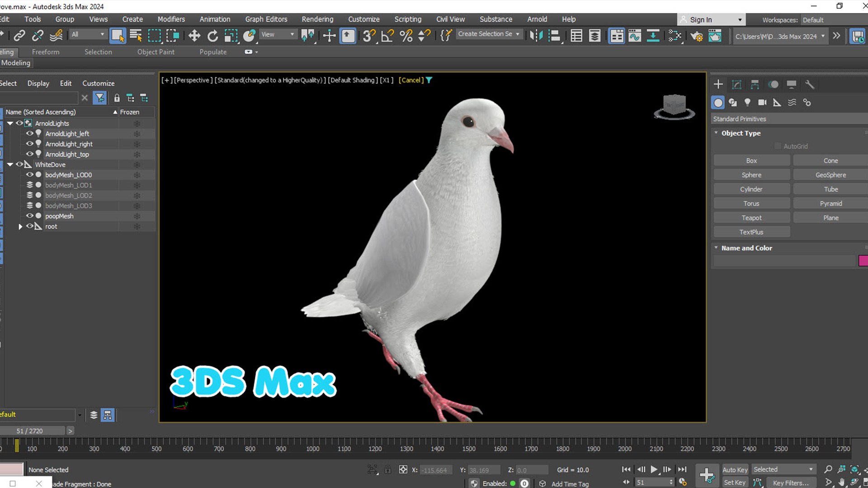Select the Rotate tool
The height and width of the screenshot is (488, 868).
212,35
